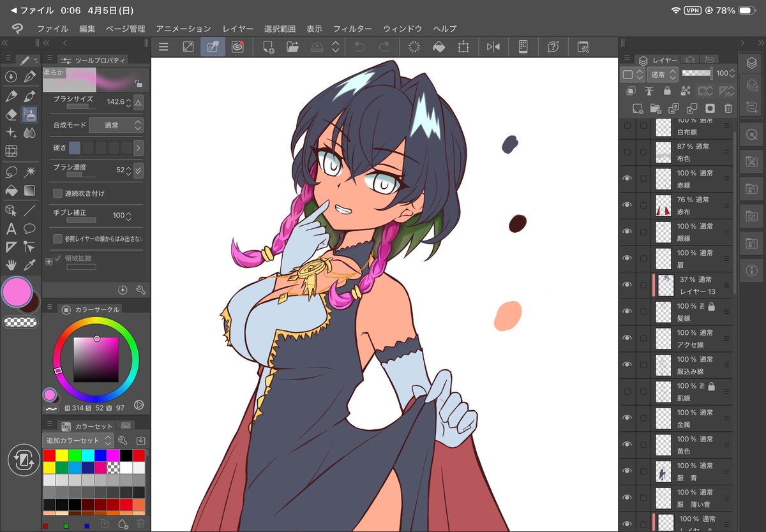This screenshot has height=532, width=766.
Task: Enable 連続吹き付け checkbox
Action: point(57,193)
